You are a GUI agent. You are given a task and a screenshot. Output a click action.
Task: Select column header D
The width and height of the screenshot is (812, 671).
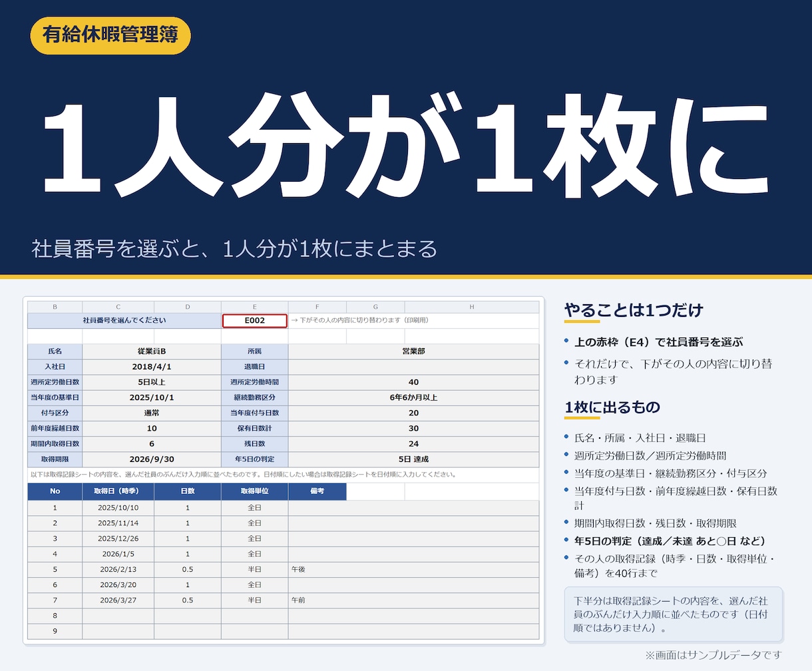point(188,307)
